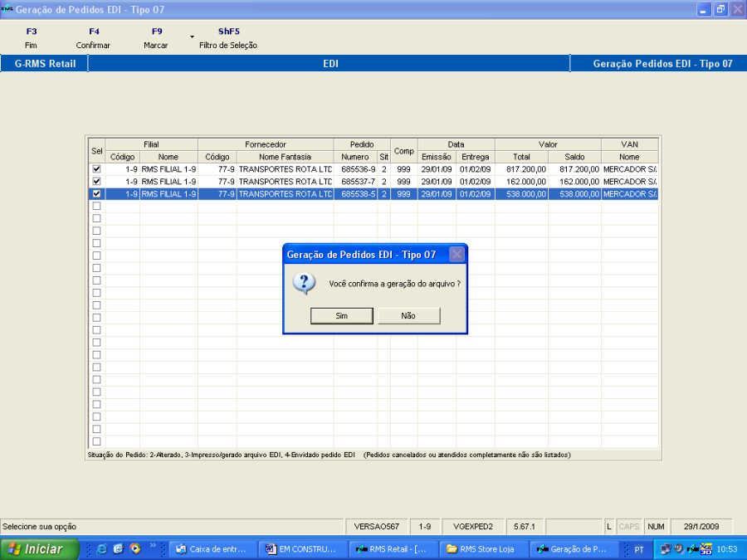747x560 pixels.
Task: Open ShF5 Filtro de Seleção
Action: (228, 38)
